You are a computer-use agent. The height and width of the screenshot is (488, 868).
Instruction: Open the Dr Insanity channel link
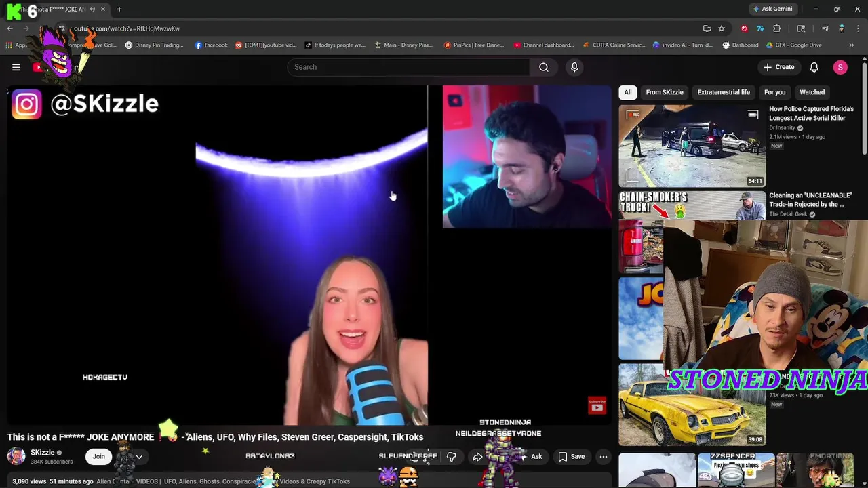781,128
